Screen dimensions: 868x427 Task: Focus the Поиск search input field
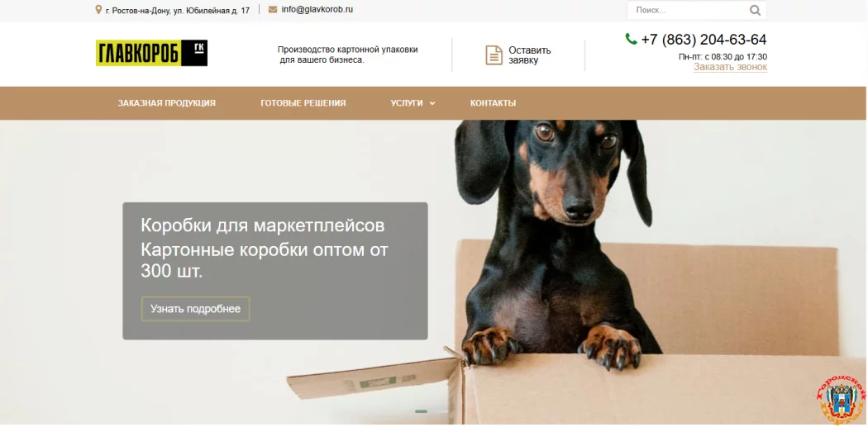(x=689, y=10)
